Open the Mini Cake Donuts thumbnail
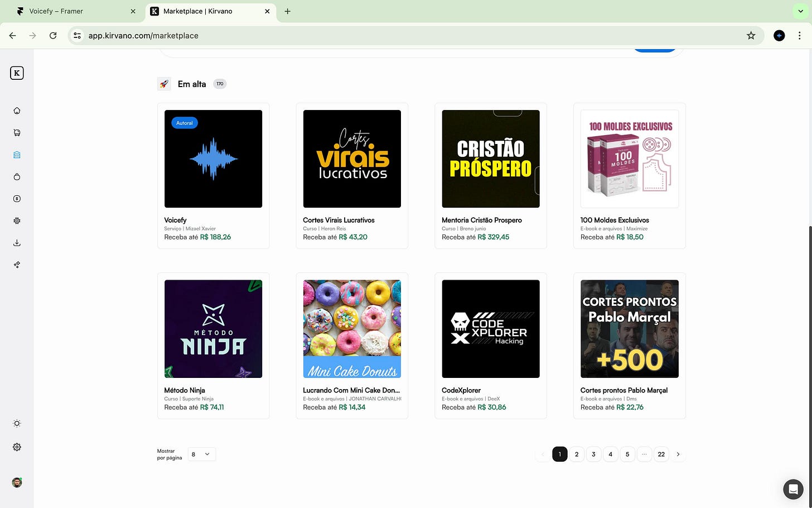Image resolution: width=812 pixels, height=508 pixels. (x=352, y=329)
